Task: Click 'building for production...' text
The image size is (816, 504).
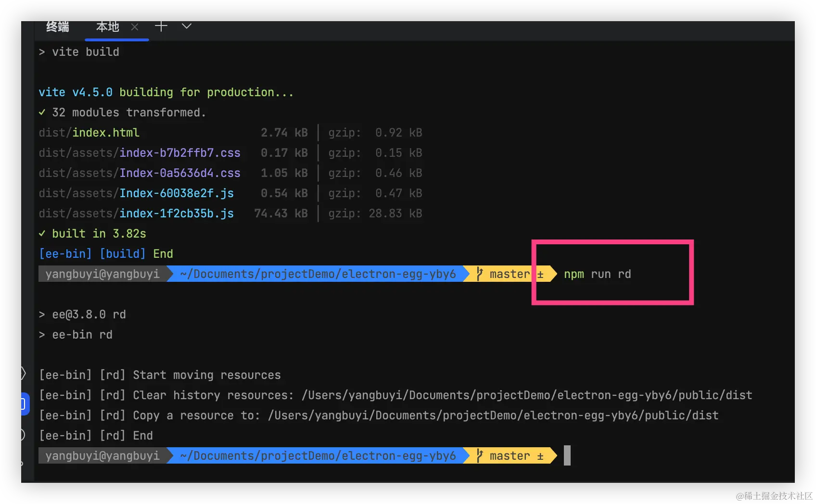Action: [206, 92]
